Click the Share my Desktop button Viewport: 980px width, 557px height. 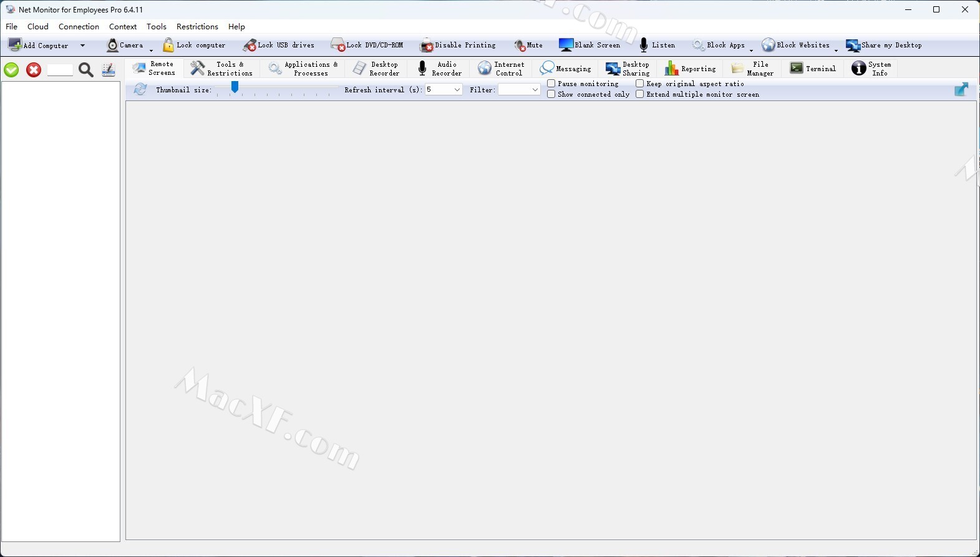(x=884, y=46)
